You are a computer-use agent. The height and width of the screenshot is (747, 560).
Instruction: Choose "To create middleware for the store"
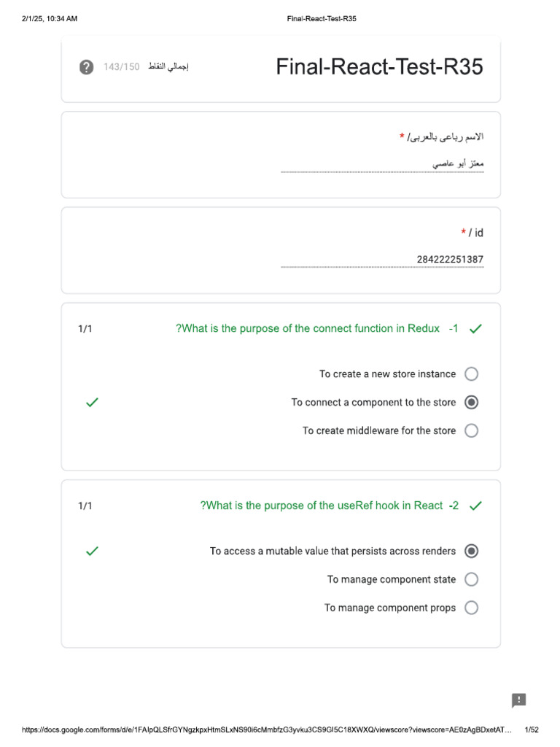point(471,431)
